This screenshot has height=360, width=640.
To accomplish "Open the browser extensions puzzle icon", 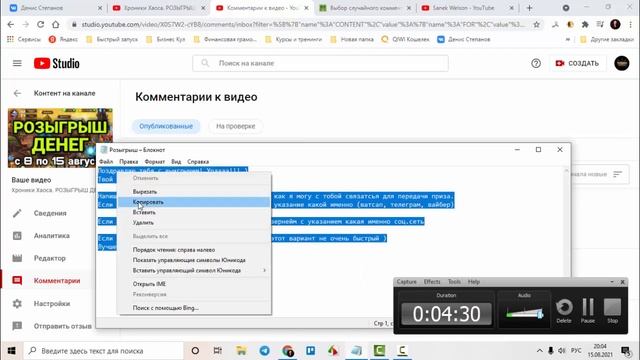I will point(585,24).
